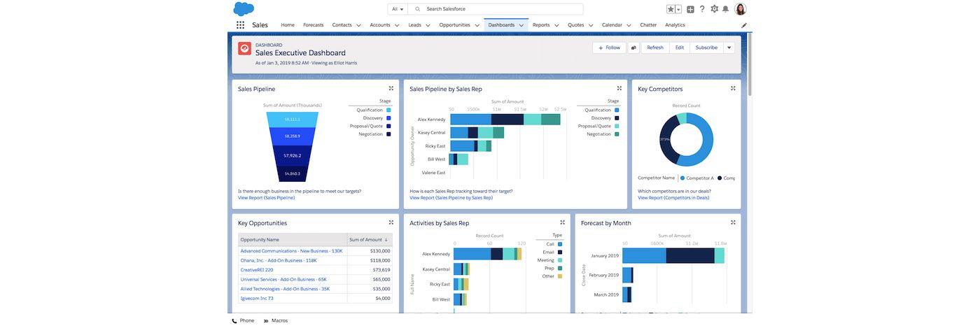Click the January 2019 forecast bar

click(x=673, y=255)
